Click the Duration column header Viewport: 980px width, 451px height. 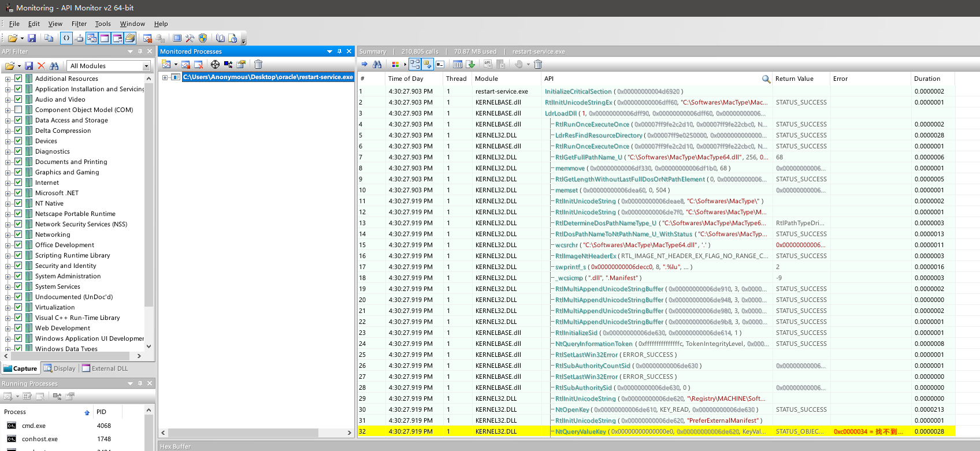(x=927, y=79)
